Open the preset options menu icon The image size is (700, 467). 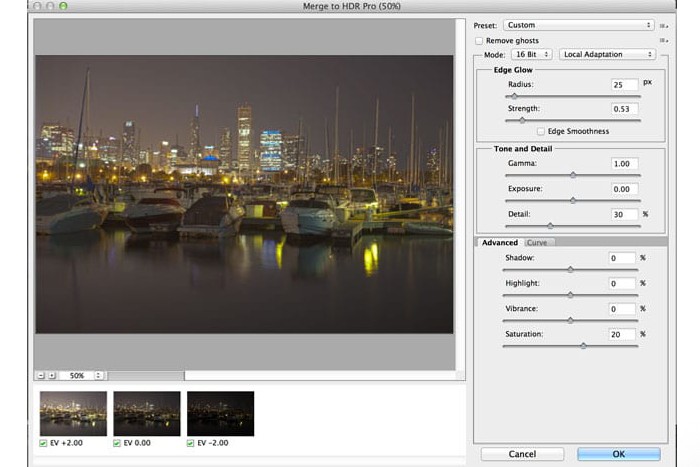[x=663, y=25]
